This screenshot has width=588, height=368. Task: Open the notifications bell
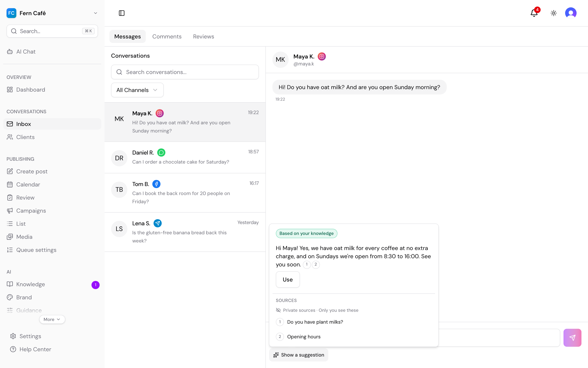(534, 13)
